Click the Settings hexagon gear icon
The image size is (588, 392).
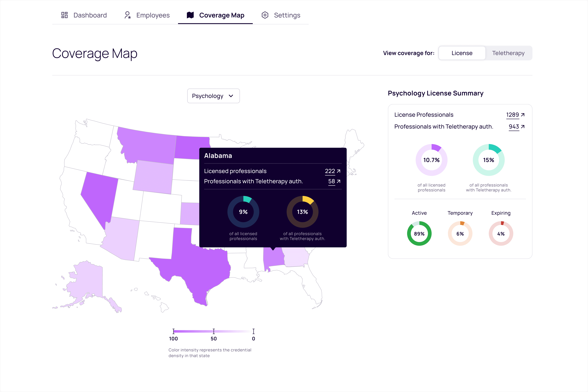point(265,15)
